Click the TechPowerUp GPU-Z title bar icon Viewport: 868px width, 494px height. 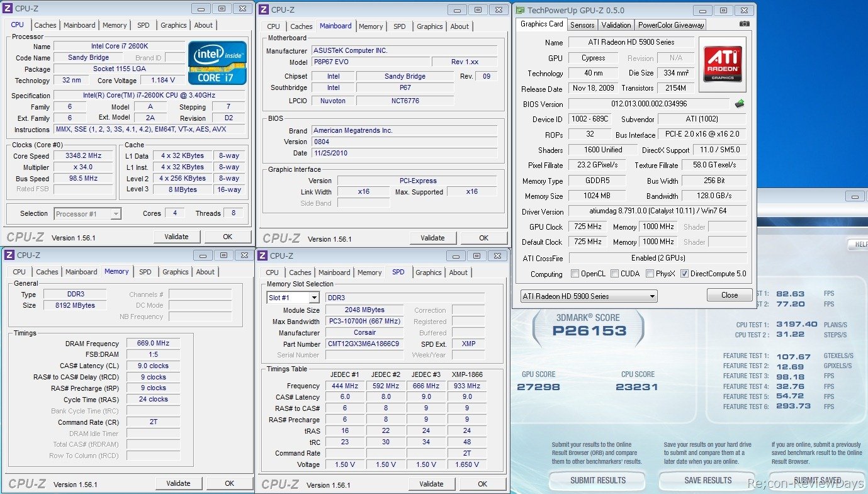520,10
